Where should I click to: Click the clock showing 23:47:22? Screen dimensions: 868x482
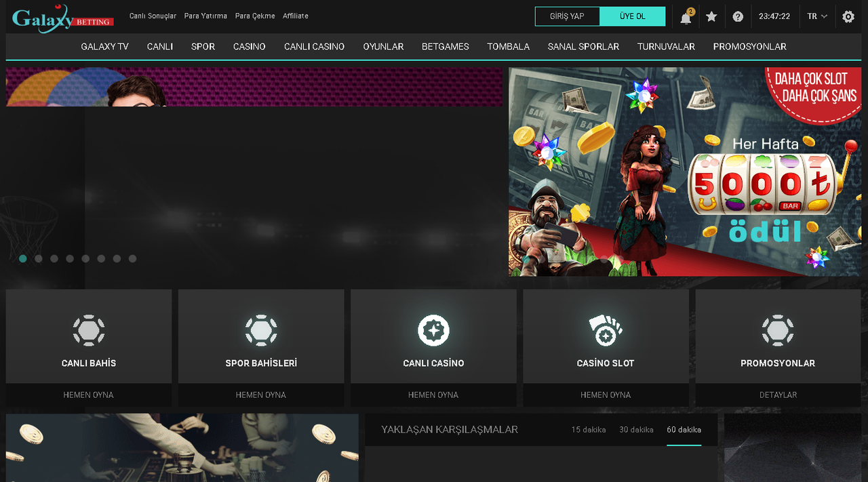pos(774,16)
